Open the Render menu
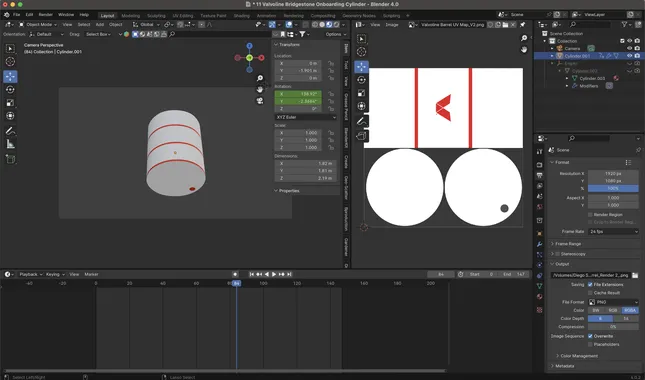This screenshot has width=645, height=380. click(x=46, y=14)
